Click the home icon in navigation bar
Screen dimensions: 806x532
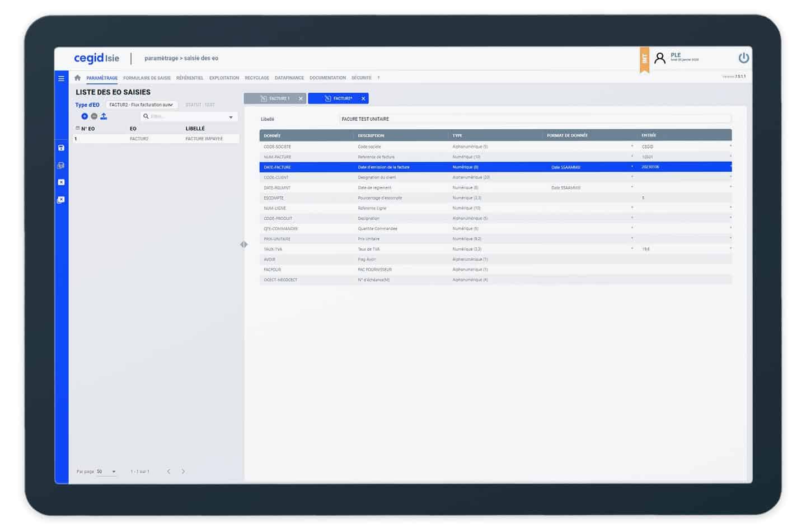[78, 78]
